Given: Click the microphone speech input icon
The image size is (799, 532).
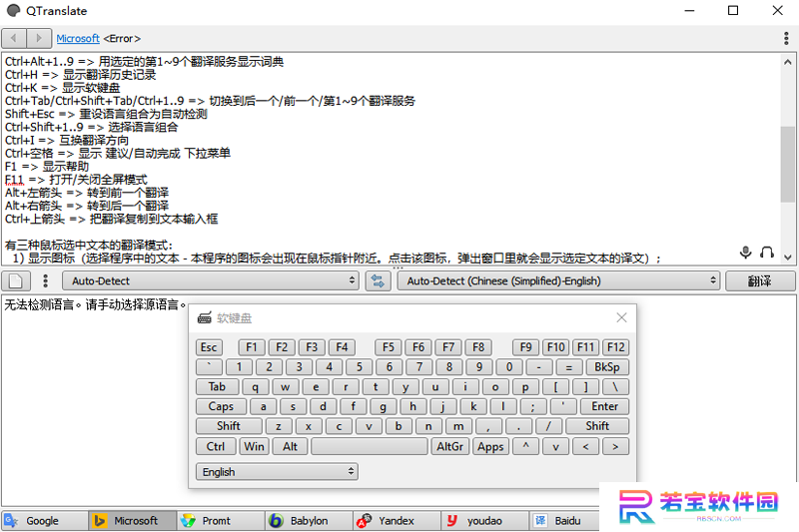Looking at the screenshot, I should pos(745,252).
